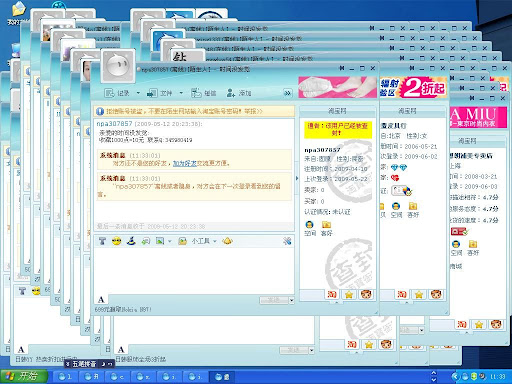512x384 pixels.
Task: Click the send picture icon
Action: pos(182,241)
